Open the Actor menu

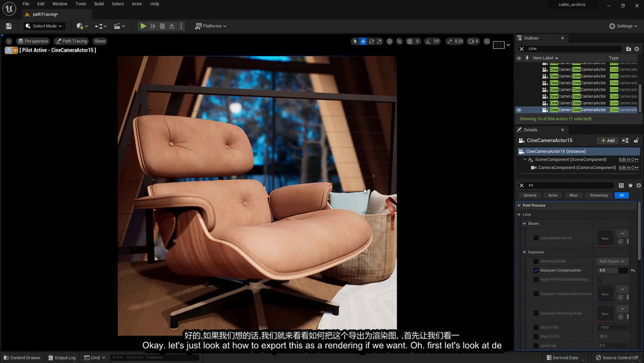[137, 4]
